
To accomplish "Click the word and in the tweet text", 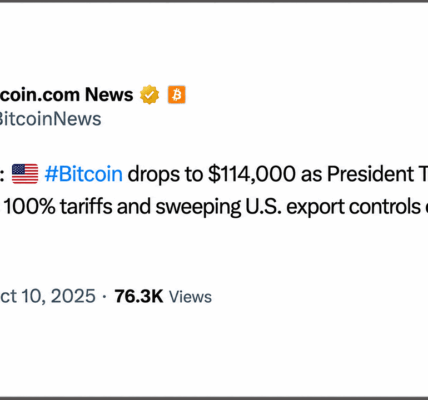I will click(x=134, y=207).
